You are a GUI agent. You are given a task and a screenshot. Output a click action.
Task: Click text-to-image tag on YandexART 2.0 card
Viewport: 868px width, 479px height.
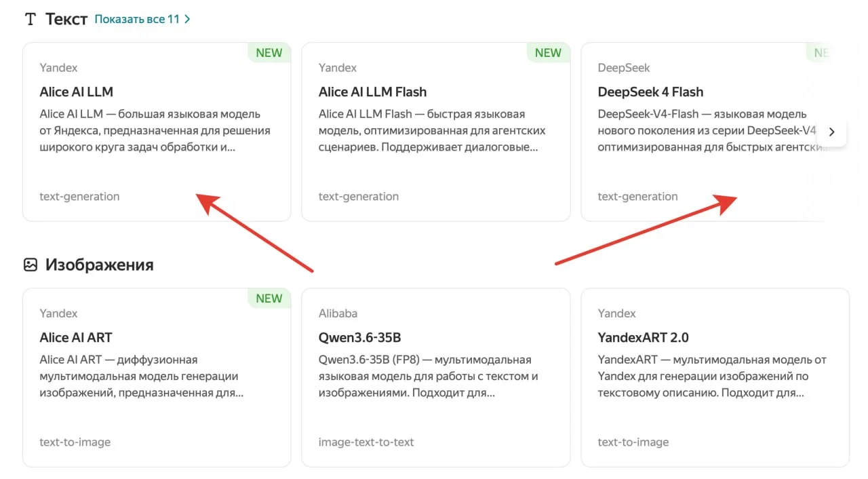click(633, 442)
